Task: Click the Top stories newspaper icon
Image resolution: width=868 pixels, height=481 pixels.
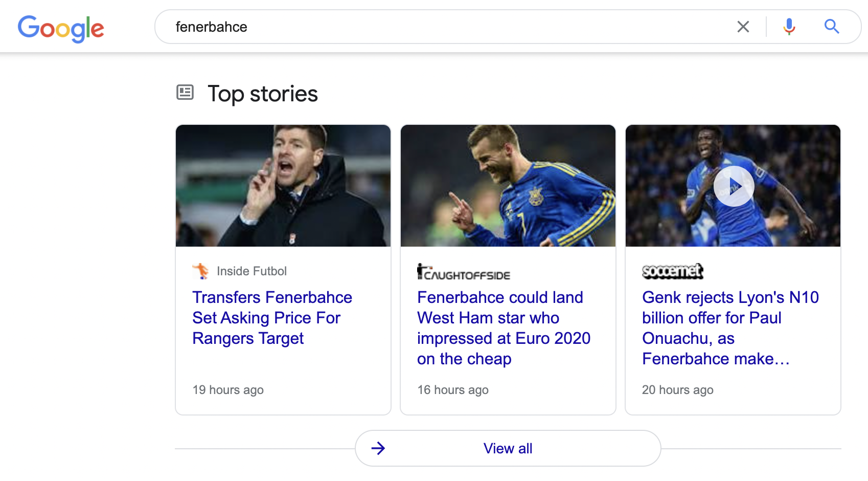Action: [185, 93]
